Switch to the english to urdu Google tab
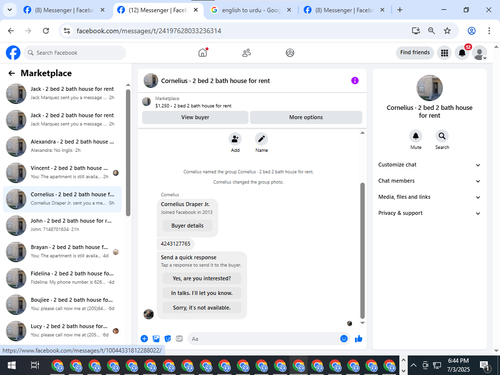This screenshot has height=375, width=500. point(251,10)
